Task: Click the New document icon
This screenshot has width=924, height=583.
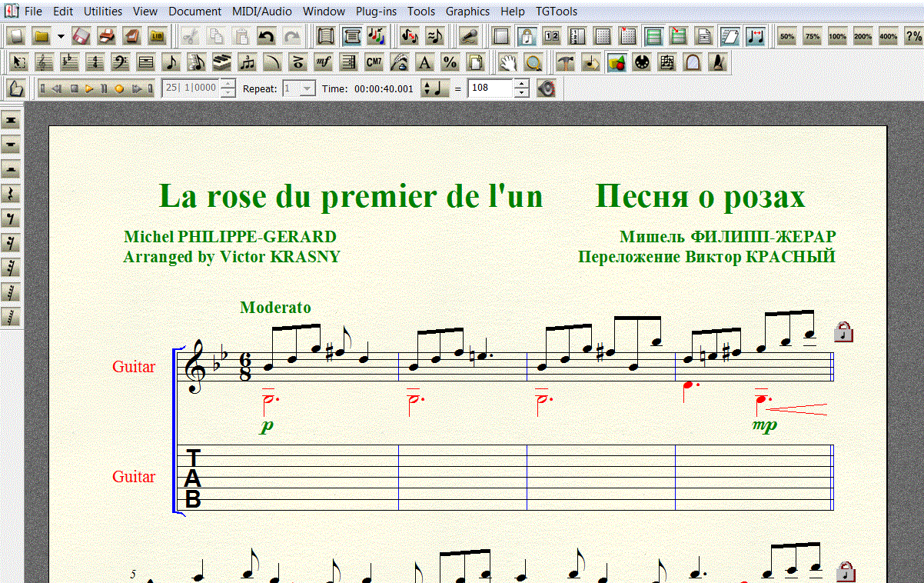Action: click(x=16, y=36)
